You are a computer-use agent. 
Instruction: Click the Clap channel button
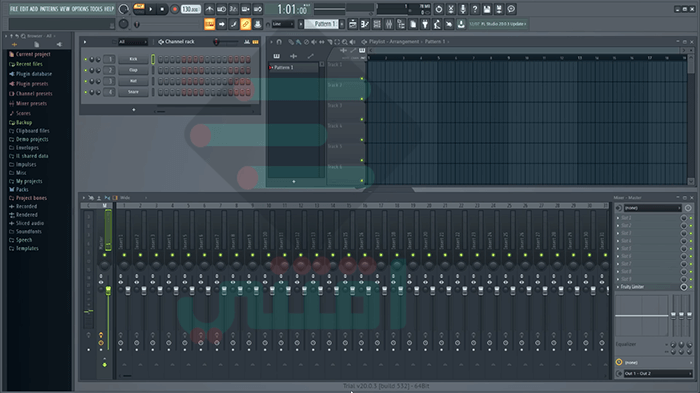[133, 70]
